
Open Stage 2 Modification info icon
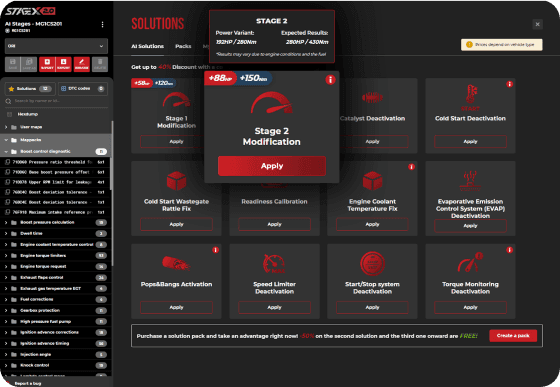(330, 80)
